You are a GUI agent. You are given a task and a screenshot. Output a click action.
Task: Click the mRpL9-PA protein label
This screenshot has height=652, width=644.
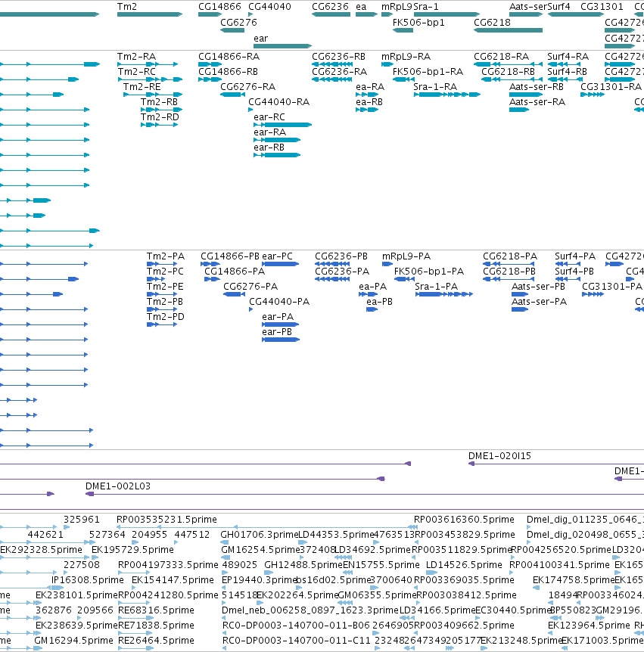[406, 256]
